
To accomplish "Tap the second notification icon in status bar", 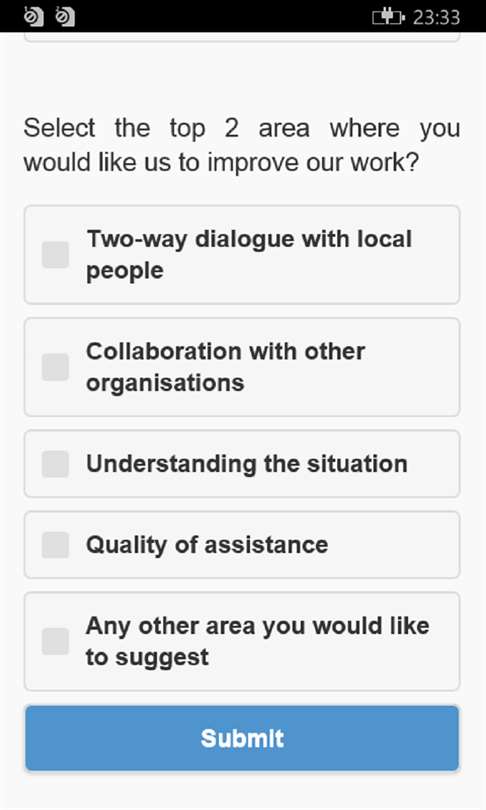I will click(65, 17).
